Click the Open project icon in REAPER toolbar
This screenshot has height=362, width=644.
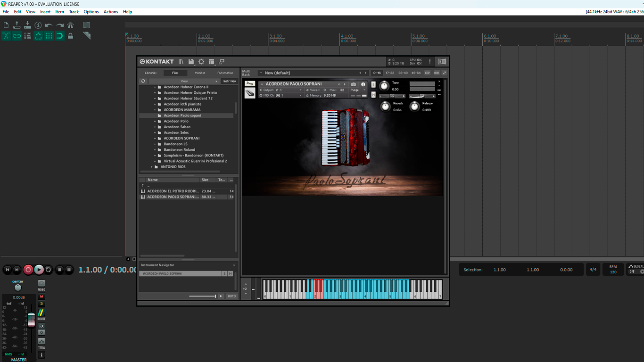[17, 25]
